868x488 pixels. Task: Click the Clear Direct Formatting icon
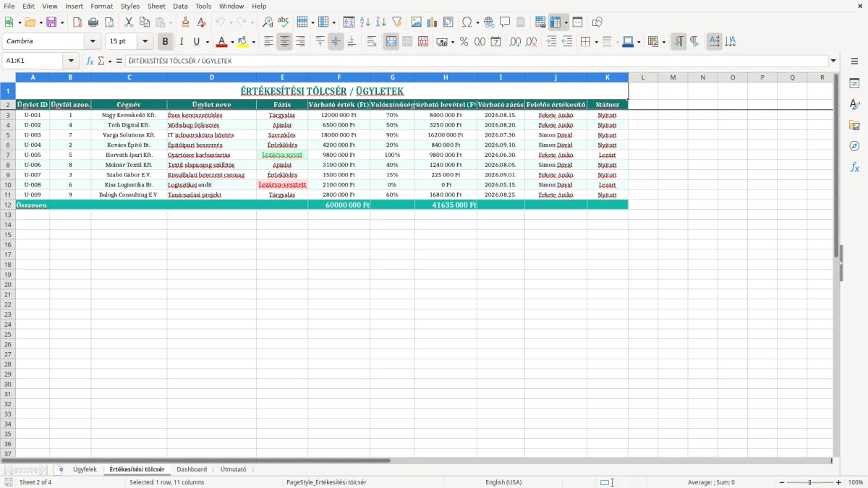pyautogui.click(x=201, y=22)
